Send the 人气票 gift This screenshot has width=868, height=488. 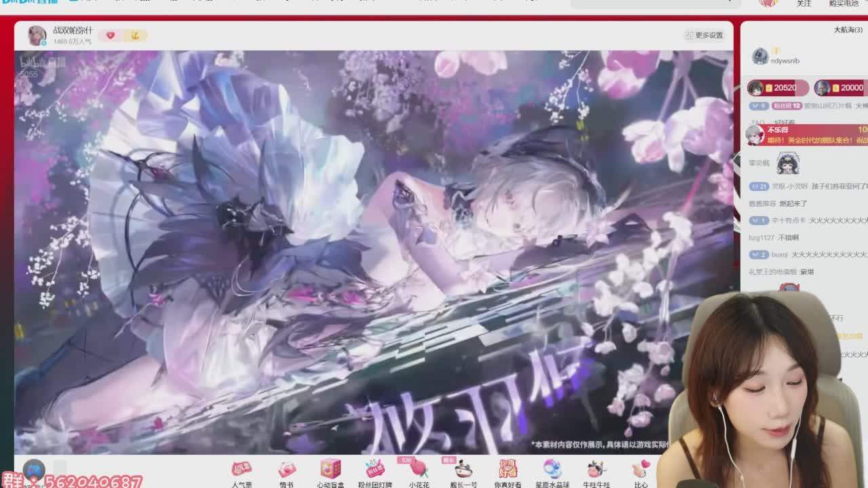coord(241,474)
